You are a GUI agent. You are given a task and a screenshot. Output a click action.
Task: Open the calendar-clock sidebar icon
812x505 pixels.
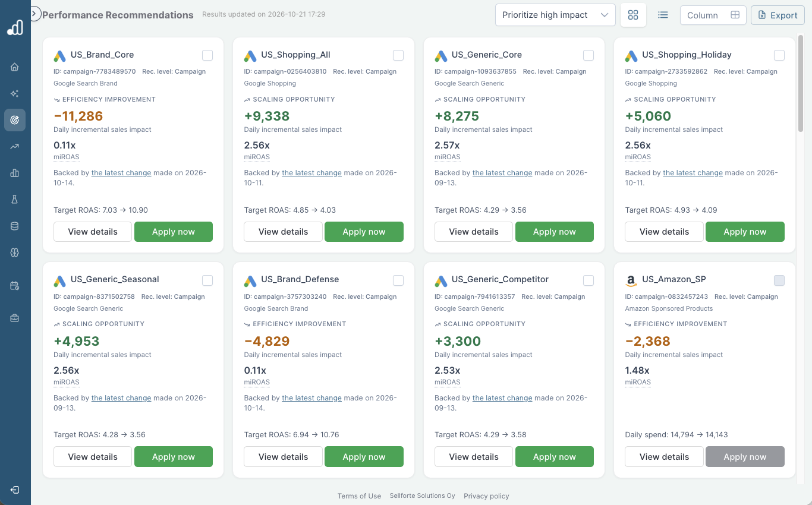pos(15,286)
